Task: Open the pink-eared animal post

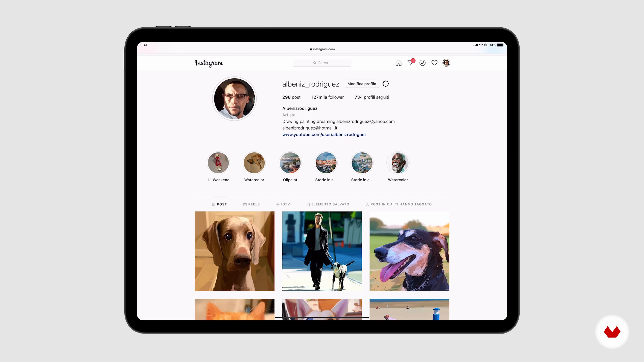Action: point(322,309)
